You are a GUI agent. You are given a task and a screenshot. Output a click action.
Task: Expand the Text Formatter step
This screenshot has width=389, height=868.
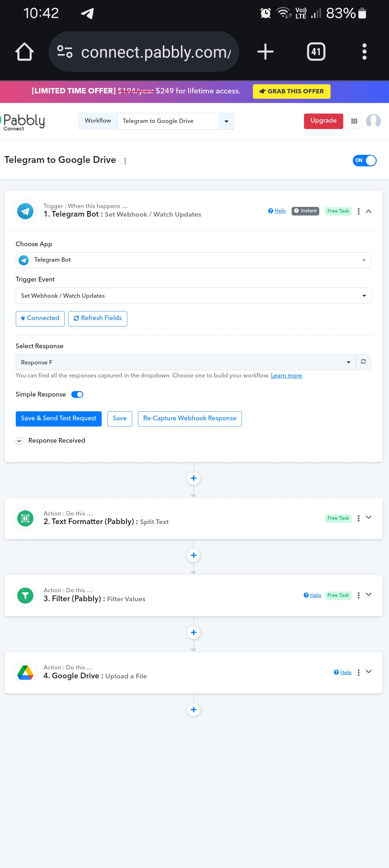[x=369, y=518]
